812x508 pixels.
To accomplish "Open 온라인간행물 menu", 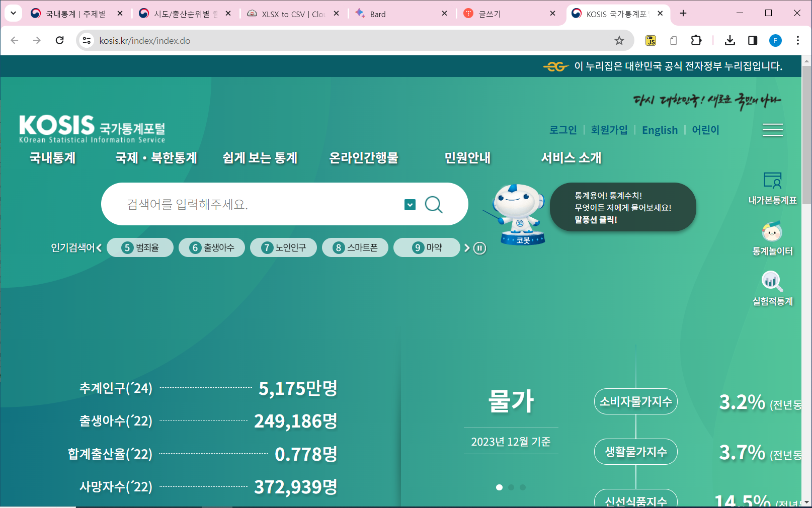I will [364, 157].
